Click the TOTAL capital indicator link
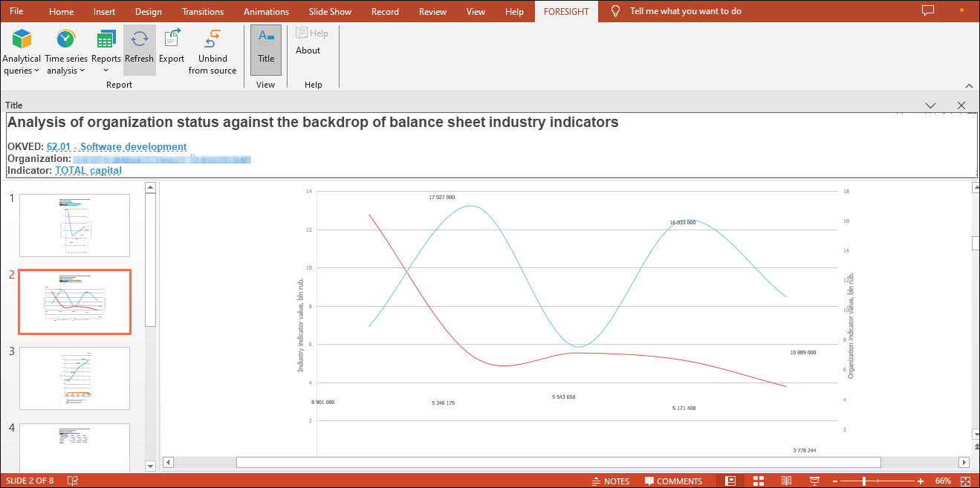The height and width of the screenshot is (488, 980). [88, 171]
